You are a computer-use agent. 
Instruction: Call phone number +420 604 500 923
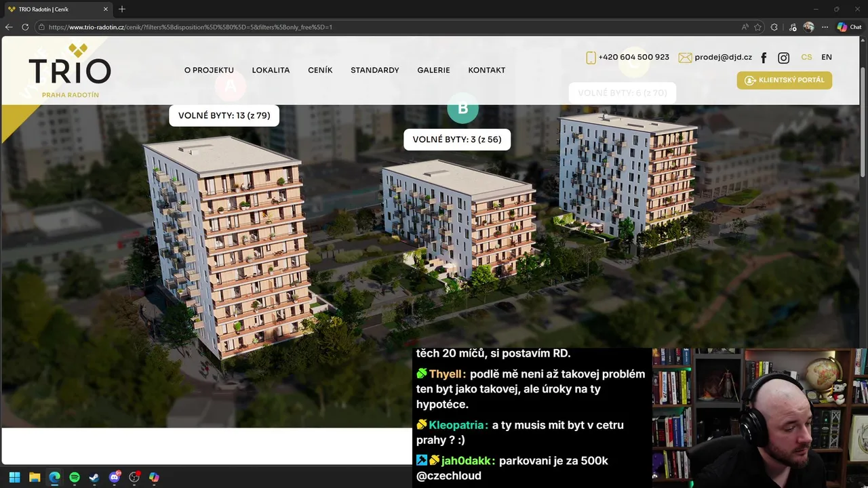[633, 58]
